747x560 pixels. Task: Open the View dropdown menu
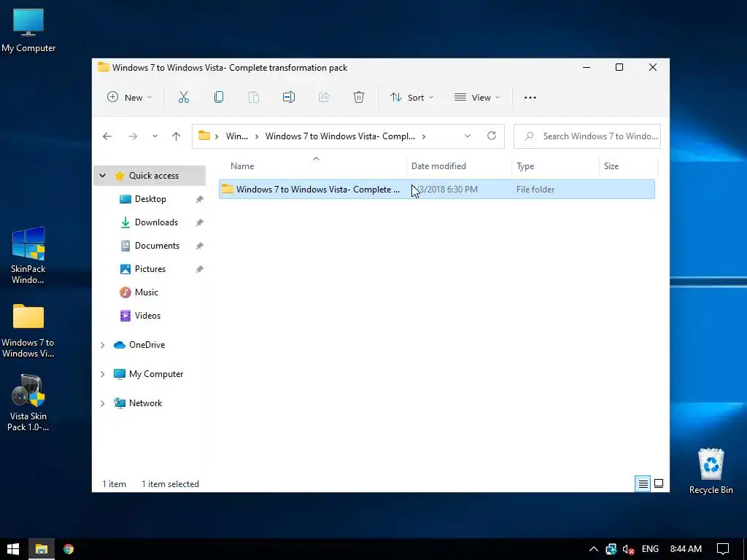click(x=477, y=97)
